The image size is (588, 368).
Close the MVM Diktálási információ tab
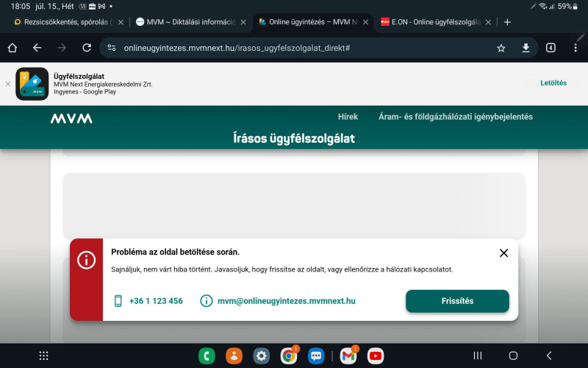click(x=243, y=22)
